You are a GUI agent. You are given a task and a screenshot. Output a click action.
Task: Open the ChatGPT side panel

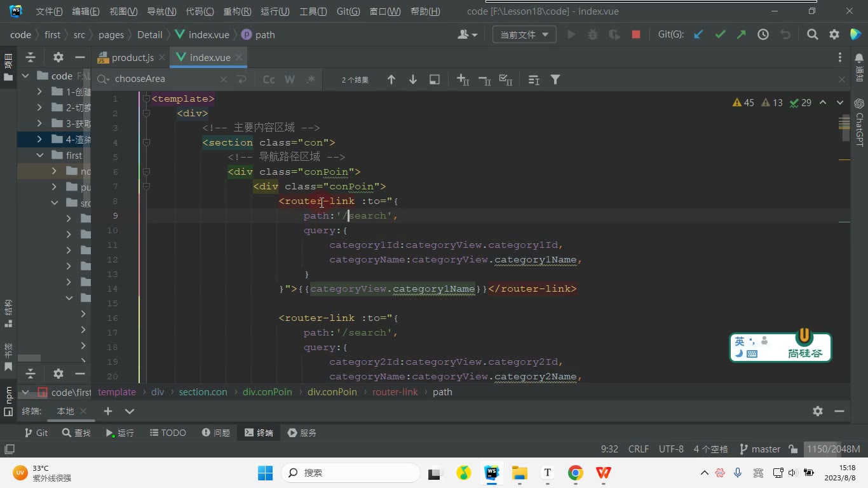(x=859, y=123)
